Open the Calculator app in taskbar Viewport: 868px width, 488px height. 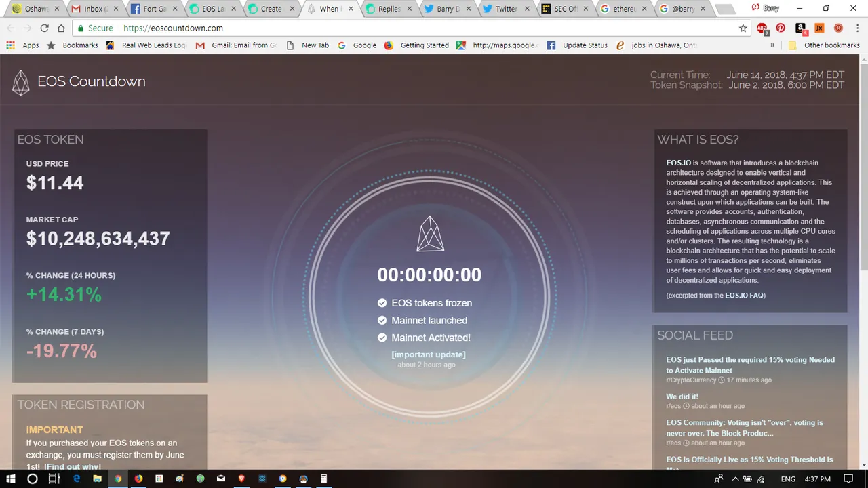point(323,479)
